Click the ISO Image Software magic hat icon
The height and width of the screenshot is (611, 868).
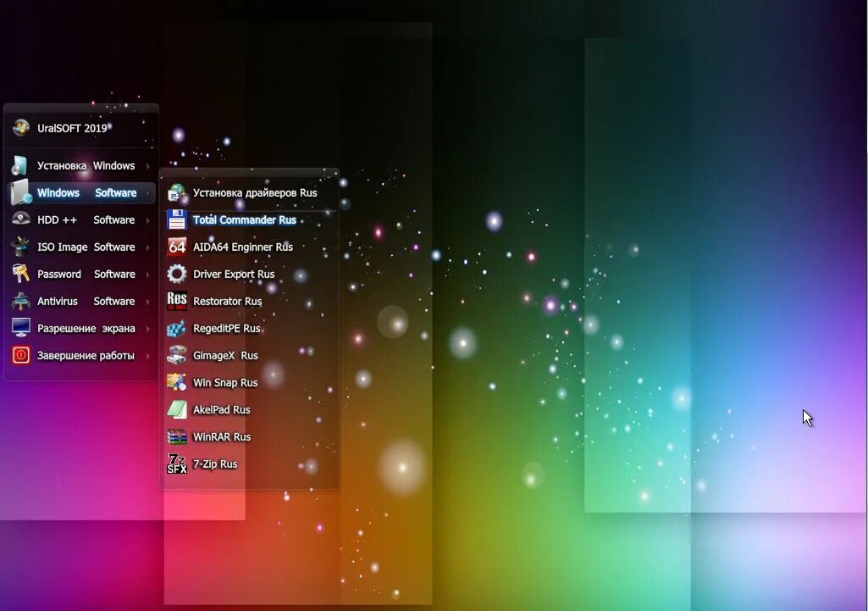pos(20,247)
